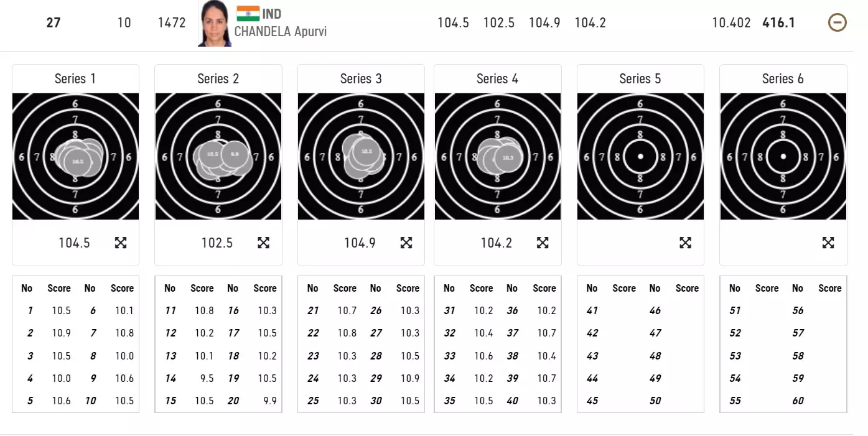Viewport: 868px width, 436px height.
Task: Click the India flag icon
Action: tap(248, 14)
